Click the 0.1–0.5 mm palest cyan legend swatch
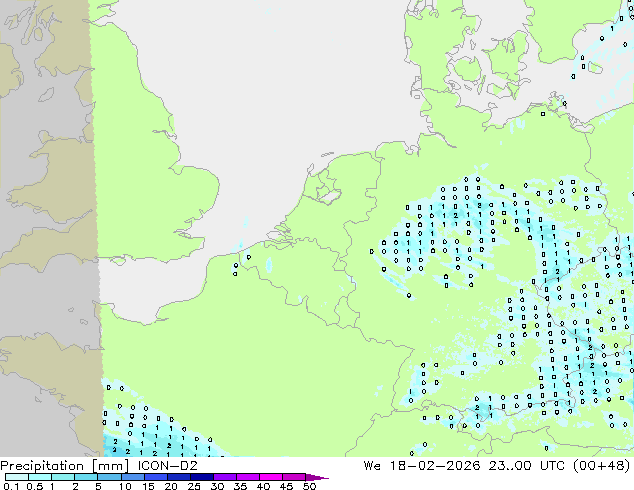 [17, 477]
